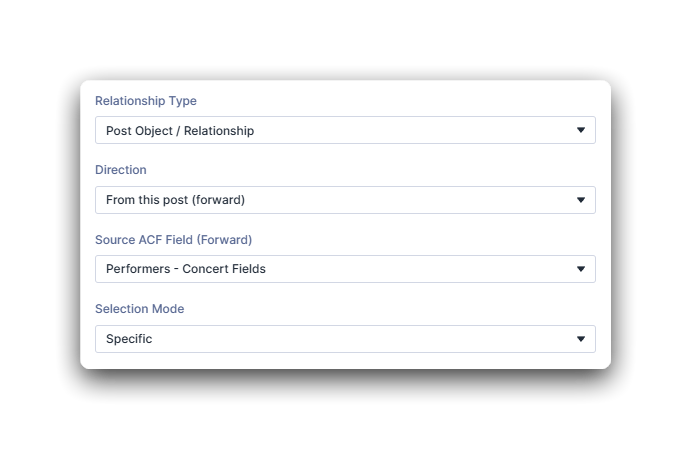Click the "From this post (forward)" value
This screenshot has height=449, width=691.
175,200
